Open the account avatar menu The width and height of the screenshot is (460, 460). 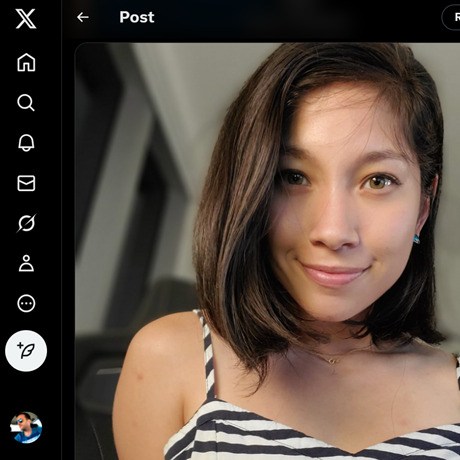click(26, 428)
